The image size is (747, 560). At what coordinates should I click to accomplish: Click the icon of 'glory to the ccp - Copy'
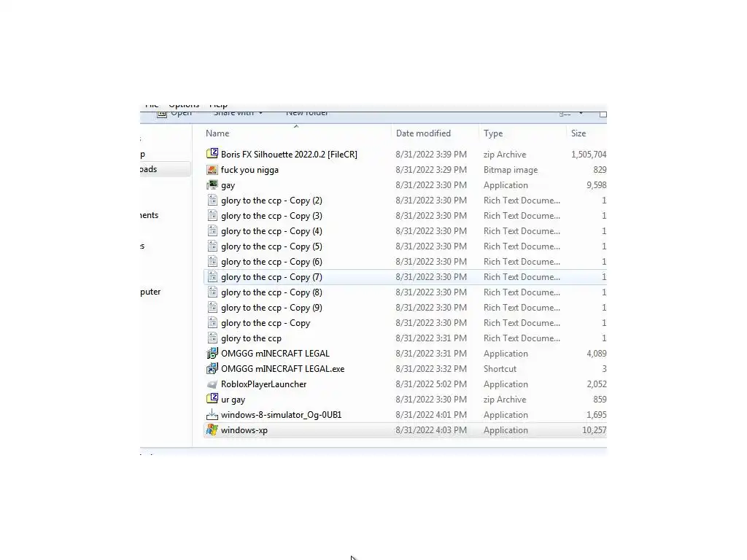212,322
